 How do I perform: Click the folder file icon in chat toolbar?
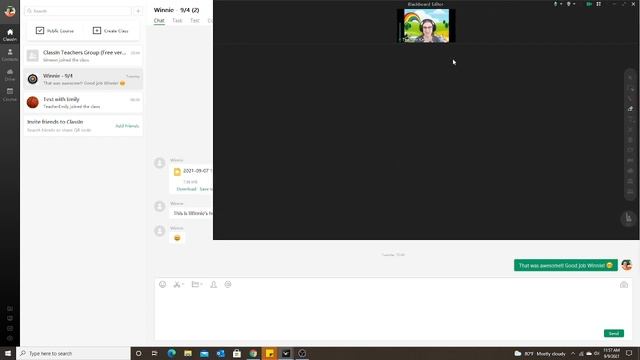coord(195,284)
